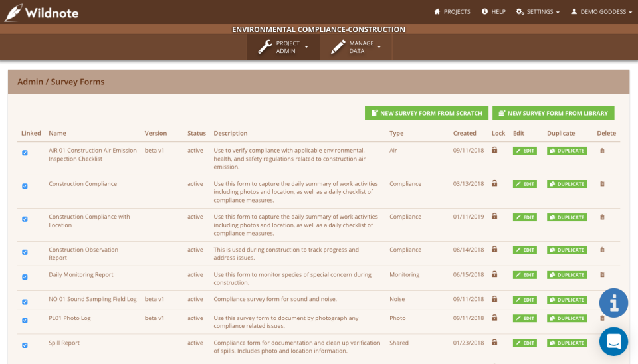
Task: Open the Projects home link
Action: [x=452, y=12]
